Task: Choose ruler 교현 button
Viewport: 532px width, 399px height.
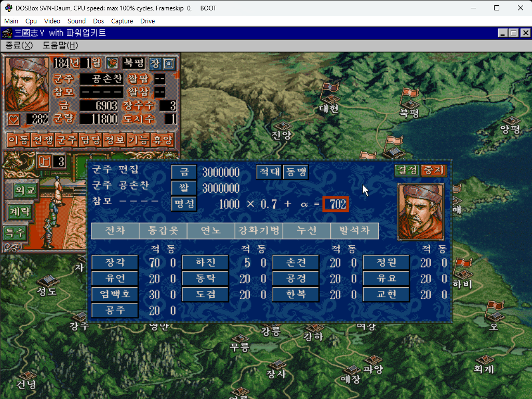Action: [386, 294]
